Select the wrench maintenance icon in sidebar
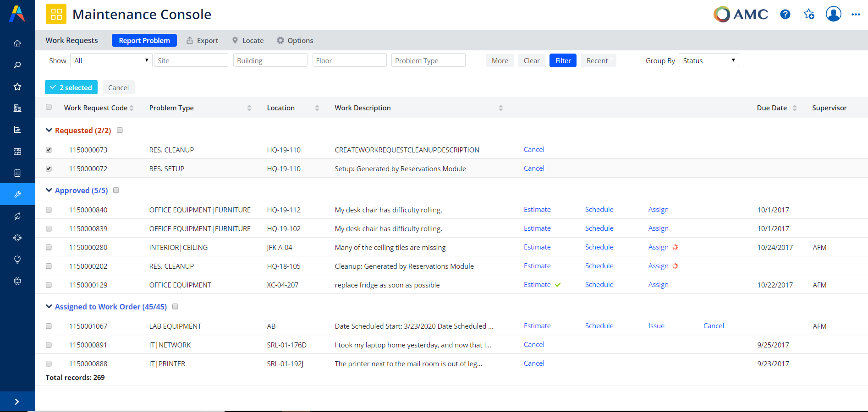 coord(17,195)
